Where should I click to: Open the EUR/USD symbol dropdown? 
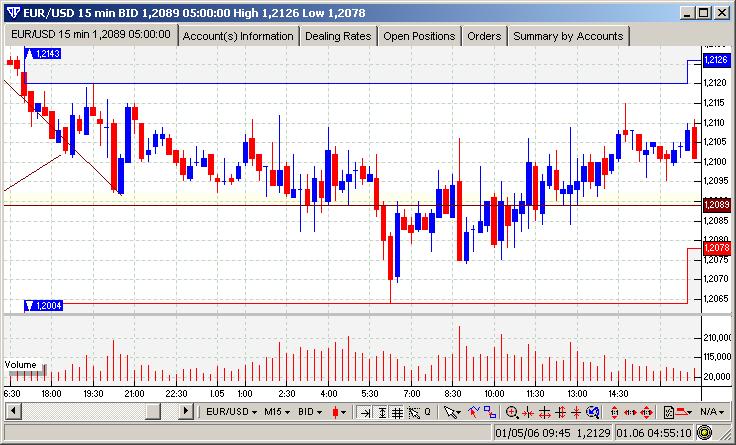(x=232, y=412)
